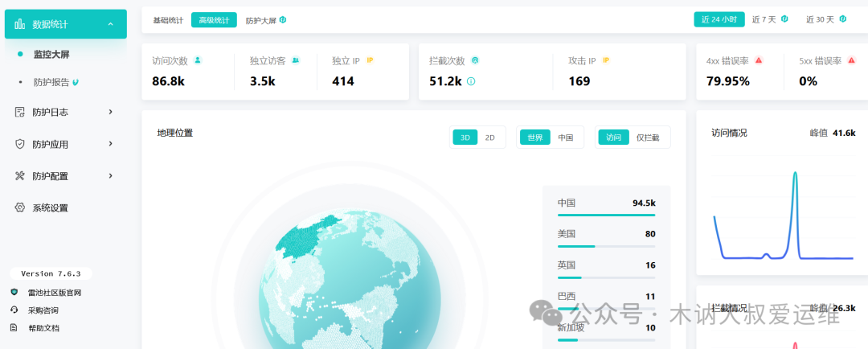Click the 访问情况 line chart peak

pyautogui.click(x=795, y=173)
